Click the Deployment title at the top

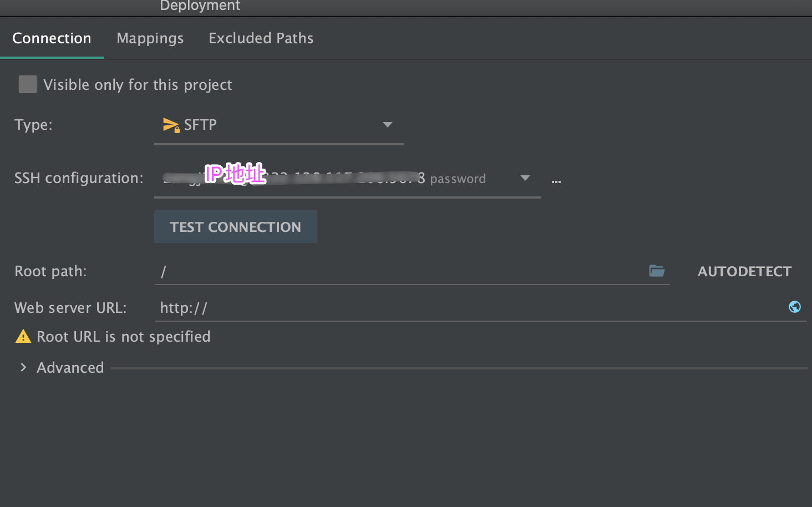click(x=200, y=6)
